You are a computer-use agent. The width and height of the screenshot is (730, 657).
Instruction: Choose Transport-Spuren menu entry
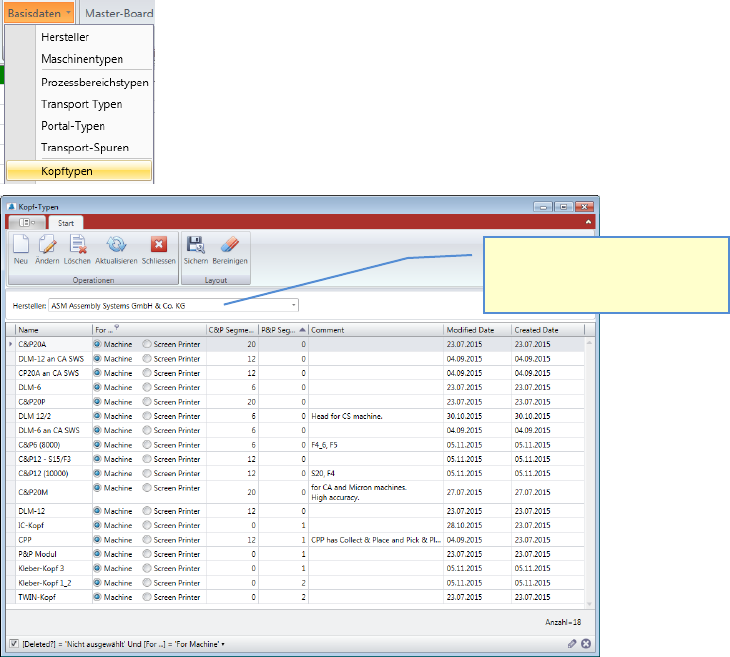85,148
